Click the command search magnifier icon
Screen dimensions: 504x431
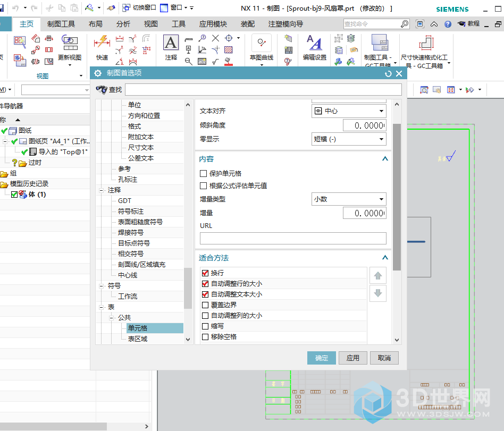(405, 24)
